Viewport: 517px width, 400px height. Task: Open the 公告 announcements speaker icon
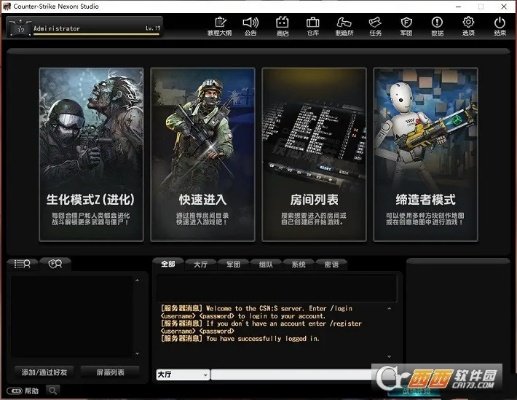click(x=251, y=26)
